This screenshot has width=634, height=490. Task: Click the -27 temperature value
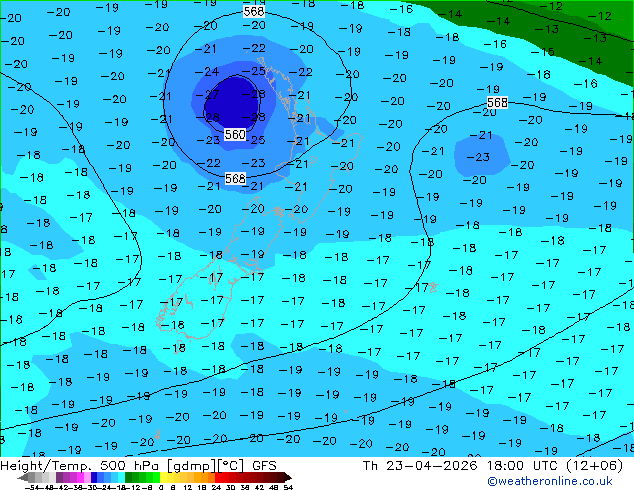tap(211, 94)
